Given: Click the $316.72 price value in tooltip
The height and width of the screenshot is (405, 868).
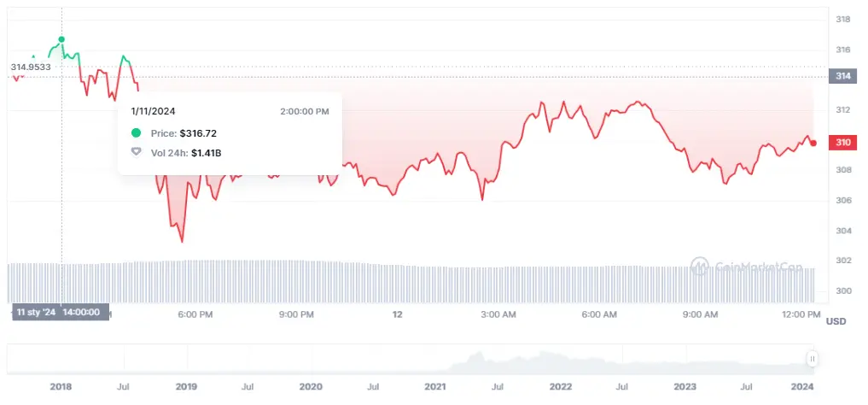Looking at the screenshot, I should point(198,133).
